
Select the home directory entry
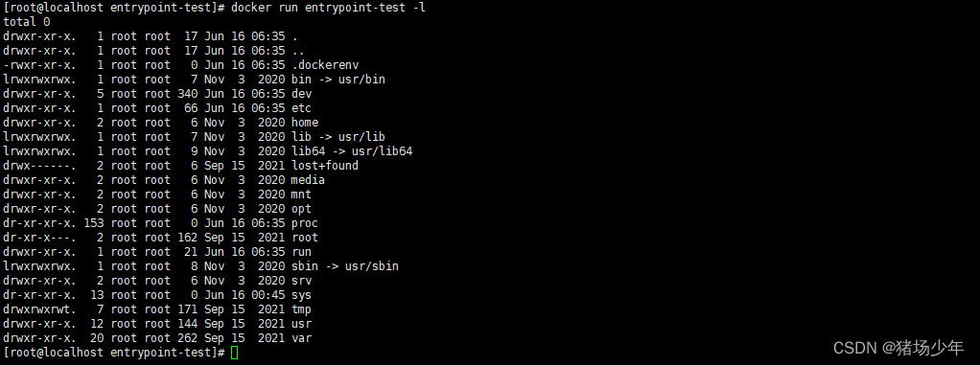point(305,123)
